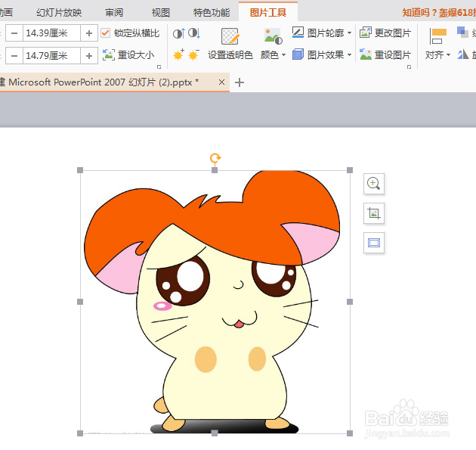Toggle the 锁定纵横比 lock aspect ratio checkbox

pos(105,33)
